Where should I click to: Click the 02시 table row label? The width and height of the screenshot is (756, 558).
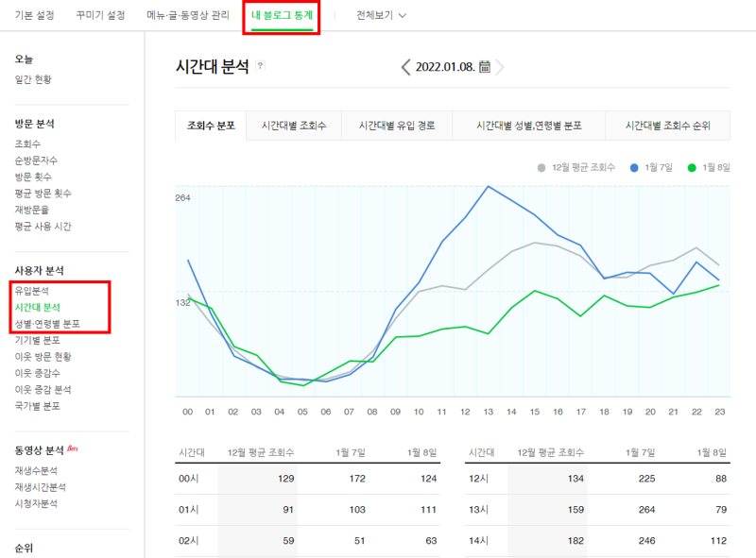188,541
